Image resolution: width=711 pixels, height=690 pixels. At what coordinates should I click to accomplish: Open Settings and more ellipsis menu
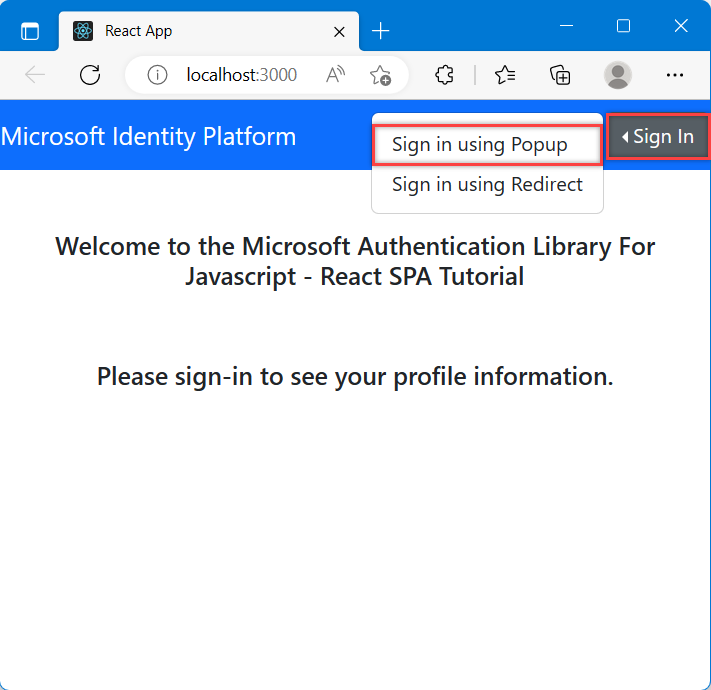pos(675,75)
